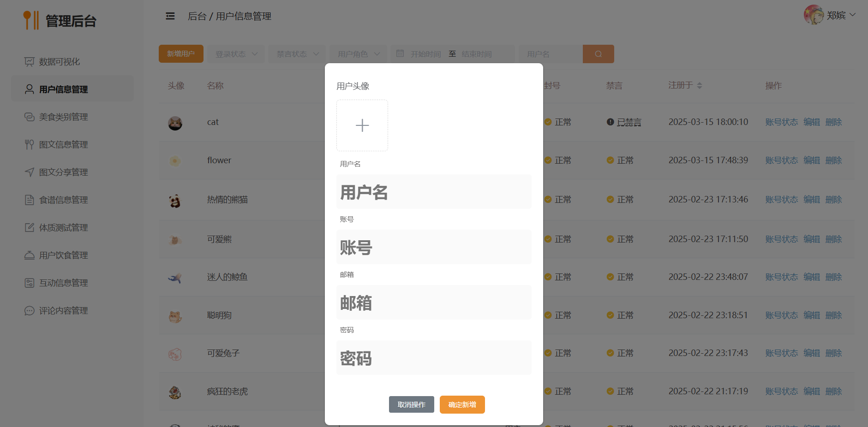868x427 pixels.
Task: Click the 后台 breadcrumb link
Action: (x=197, y=16)
